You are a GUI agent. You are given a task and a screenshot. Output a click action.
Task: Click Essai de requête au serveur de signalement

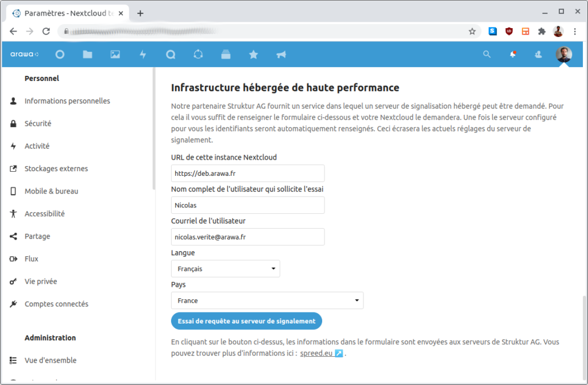click(246, 321)
